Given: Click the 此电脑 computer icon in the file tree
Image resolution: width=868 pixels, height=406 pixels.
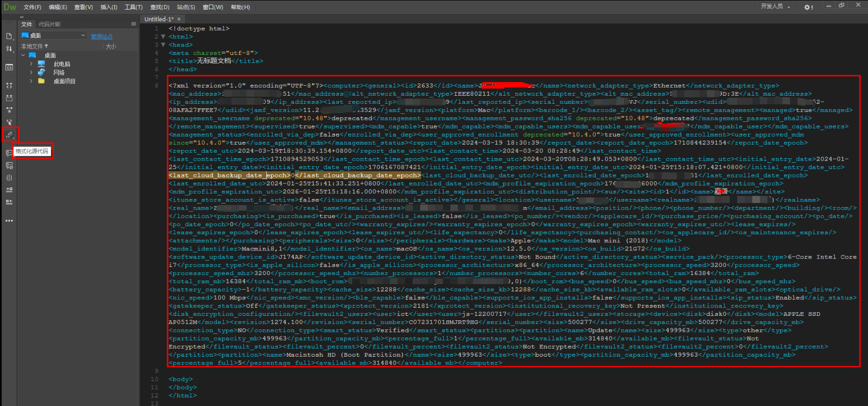Looking at the screenshot, I should pyautogui.click(x=41, y=64).
